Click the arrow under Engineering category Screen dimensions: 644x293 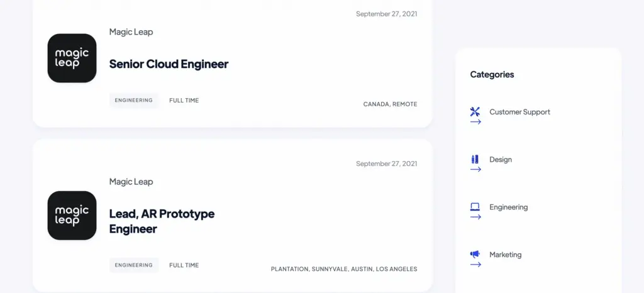point(475,217)
